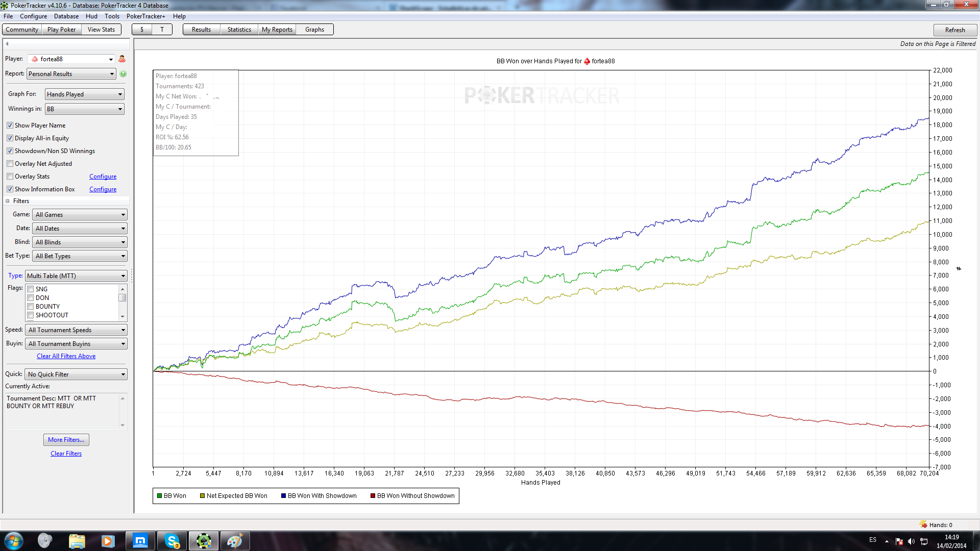Show hidden tray icons arrow
This screenshot has height=551, width=980.
point(887,541)
